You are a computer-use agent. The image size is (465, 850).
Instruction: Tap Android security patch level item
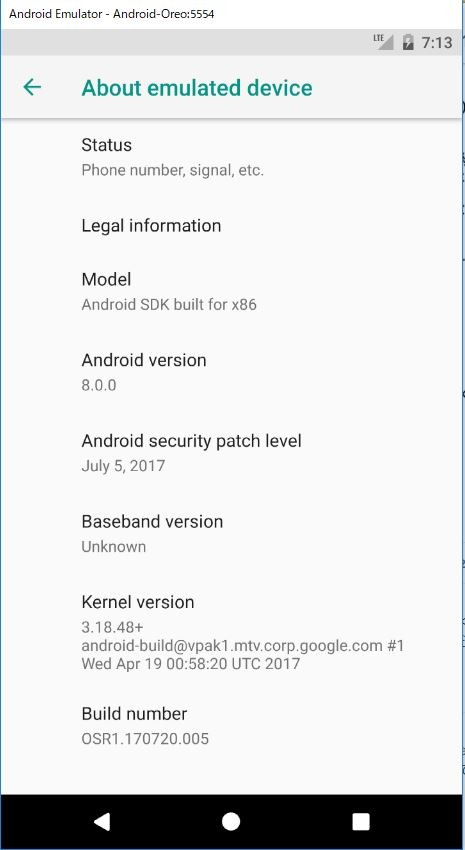tap(230, 453)
